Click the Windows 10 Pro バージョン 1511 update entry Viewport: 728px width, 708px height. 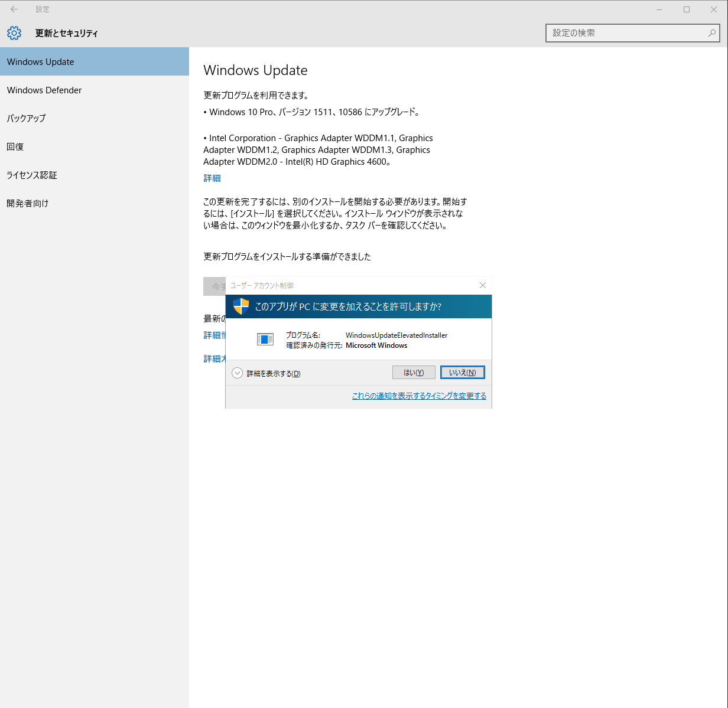[312, 112]
